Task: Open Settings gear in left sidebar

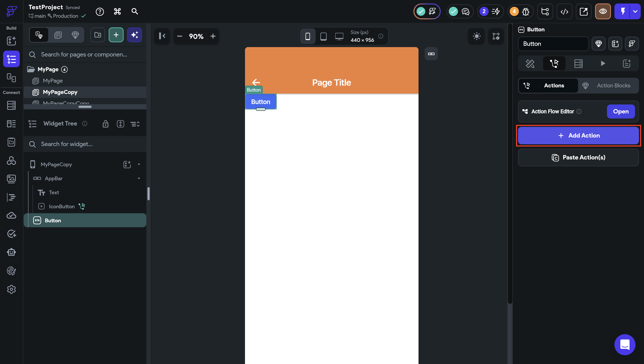Action: click(11, 289)
